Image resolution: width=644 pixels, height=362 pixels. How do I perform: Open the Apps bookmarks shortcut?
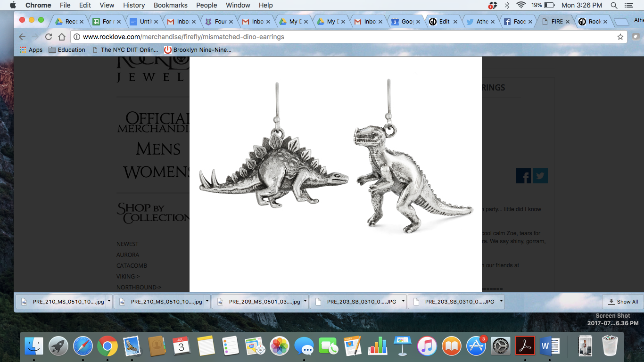tap(31, 49)
